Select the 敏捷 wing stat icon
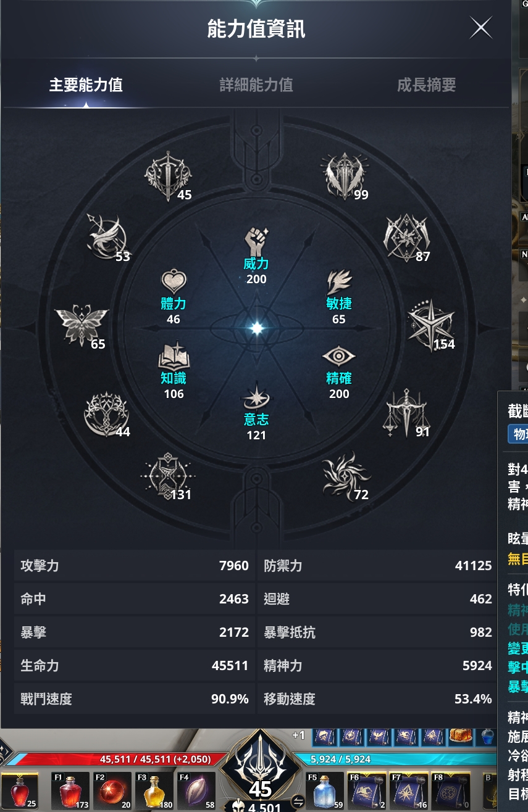The height and width of the screenshot is (812, 528). coord(339,282)
